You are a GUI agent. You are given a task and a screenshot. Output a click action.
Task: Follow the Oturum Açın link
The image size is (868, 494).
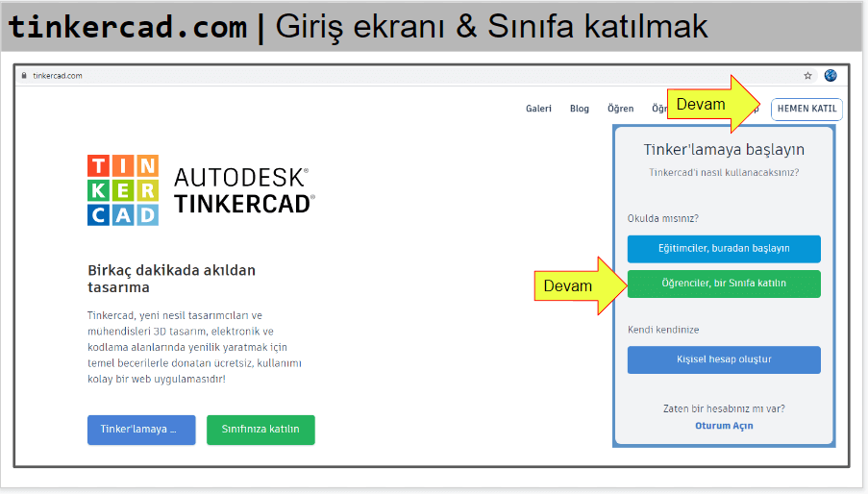[x=724, y=425]
